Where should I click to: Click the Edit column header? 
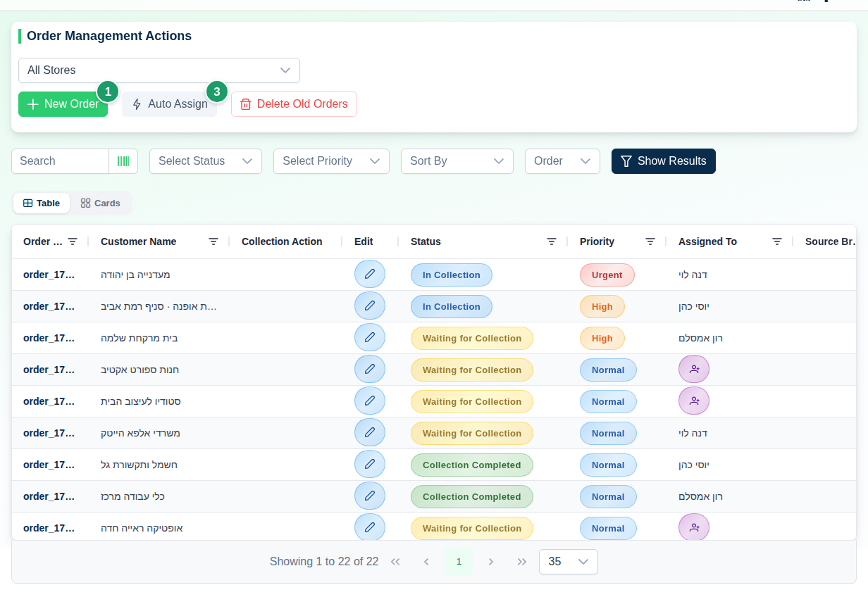pyautogui.click(x=364, y=241)
